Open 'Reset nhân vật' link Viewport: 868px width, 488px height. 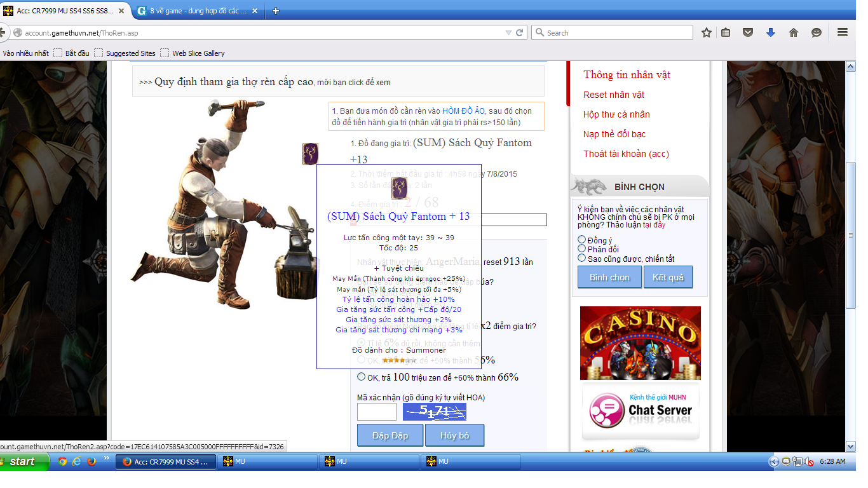coord(614,95)
